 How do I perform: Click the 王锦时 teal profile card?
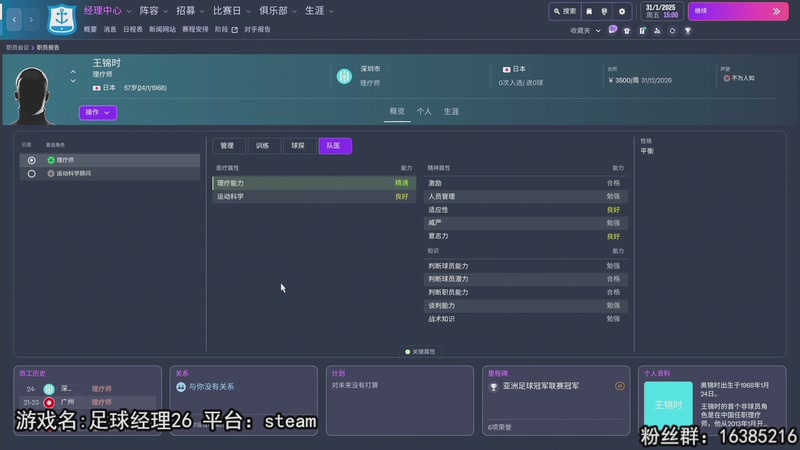pos(668,405)
